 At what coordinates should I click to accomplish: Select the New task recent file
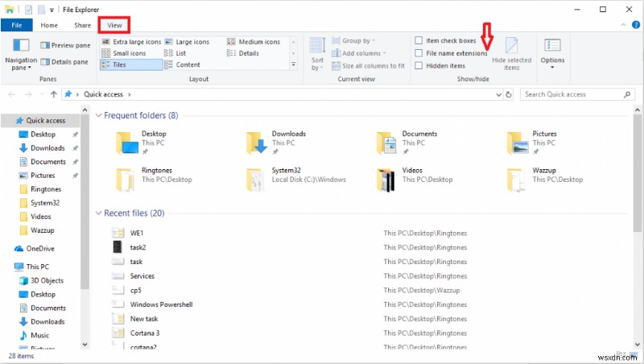tap(144, 319)
